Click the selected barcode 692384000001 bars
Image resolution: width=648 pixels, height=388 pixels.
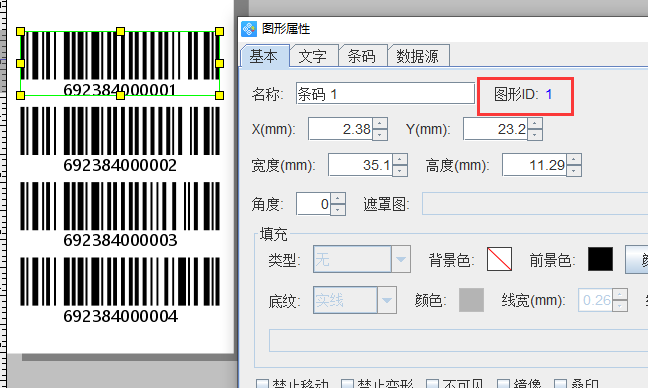tap(120, 55)
